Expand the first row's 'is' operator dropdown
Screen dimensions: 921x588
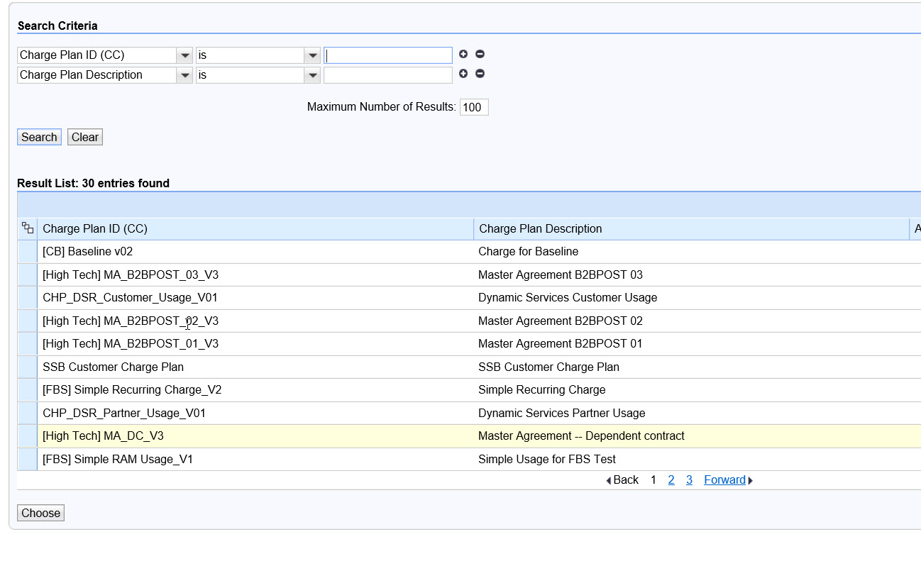click(312, 55)
